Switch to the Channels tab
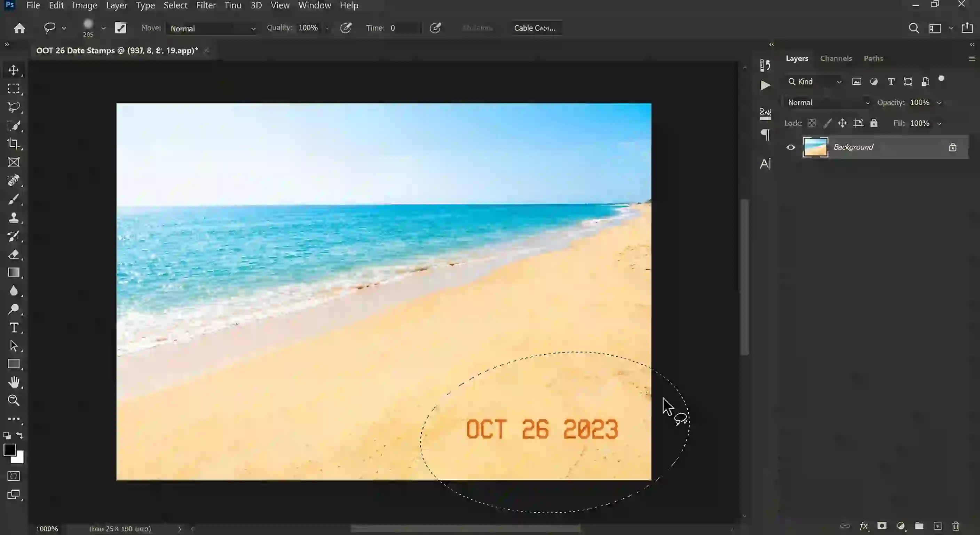This screenshot has height=535, width=980. click(x=836, y=58)
